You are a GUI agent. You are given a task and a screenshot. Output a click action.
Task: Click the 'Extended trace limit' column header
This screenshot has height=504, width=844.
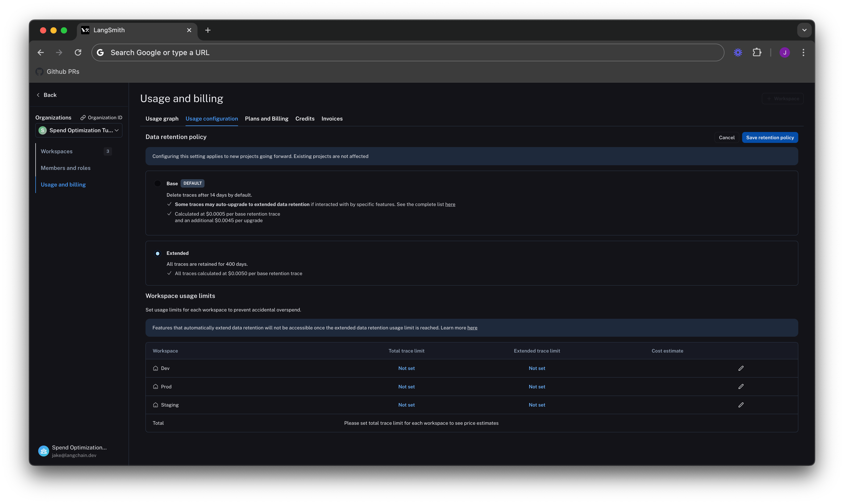click(537, 351)
